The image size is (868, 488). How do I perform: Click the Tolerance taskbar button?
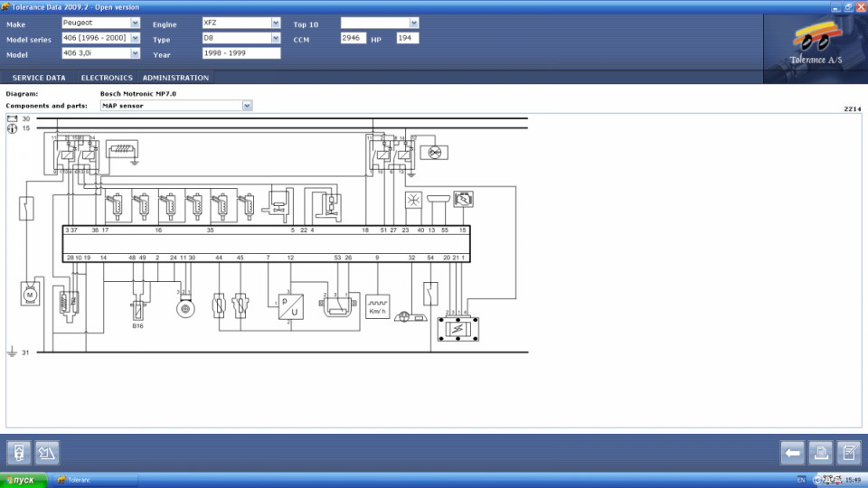(x=95, y=480)
